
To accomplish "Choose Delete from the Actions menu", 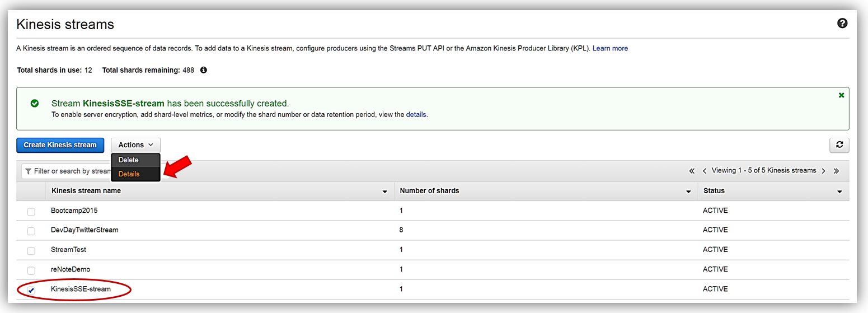I will (128, 160).
